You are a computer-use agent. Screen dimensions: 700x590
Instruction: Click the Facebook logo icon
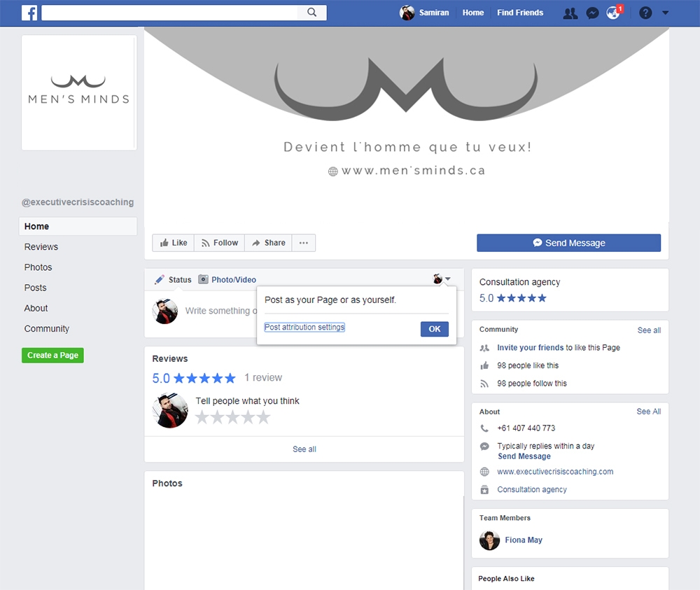29,13
